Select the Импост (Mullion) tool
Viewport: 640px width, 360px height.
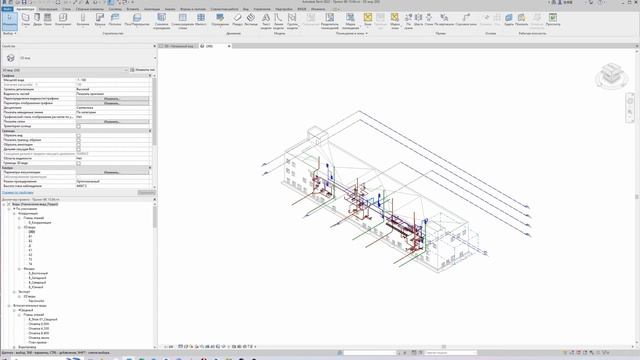point(201,20)
